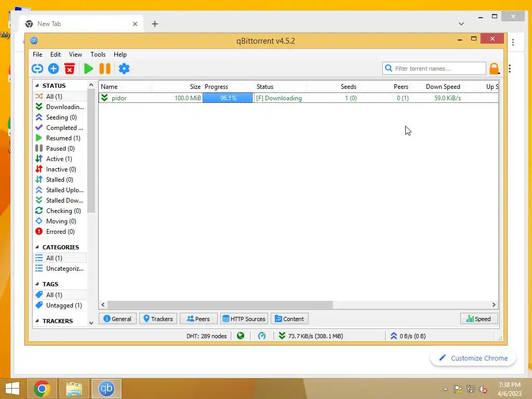
Task: Open the Windows Start button
Action: [x=12, y=389]
